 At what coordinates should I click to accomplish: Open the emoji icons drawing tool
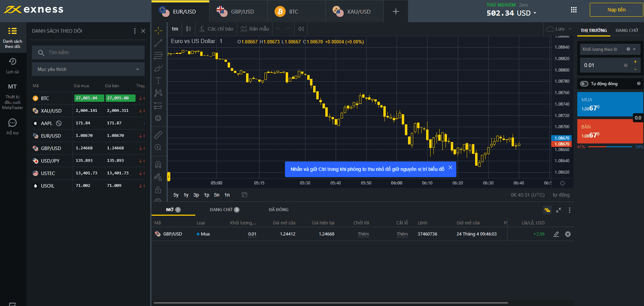click(158, 118)
